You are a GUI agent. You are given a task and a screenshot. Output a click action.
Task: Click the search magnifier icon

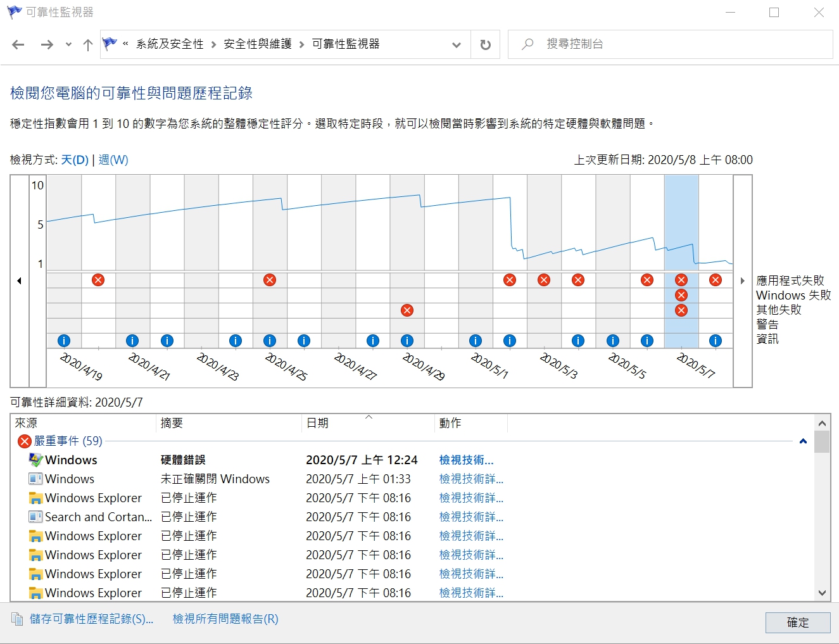pos(527,44)
